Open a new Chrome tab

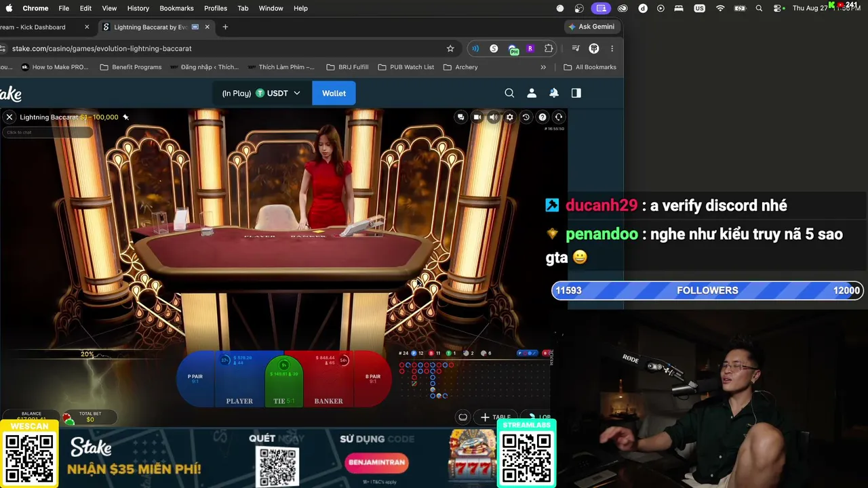click(x=225, y=27)
